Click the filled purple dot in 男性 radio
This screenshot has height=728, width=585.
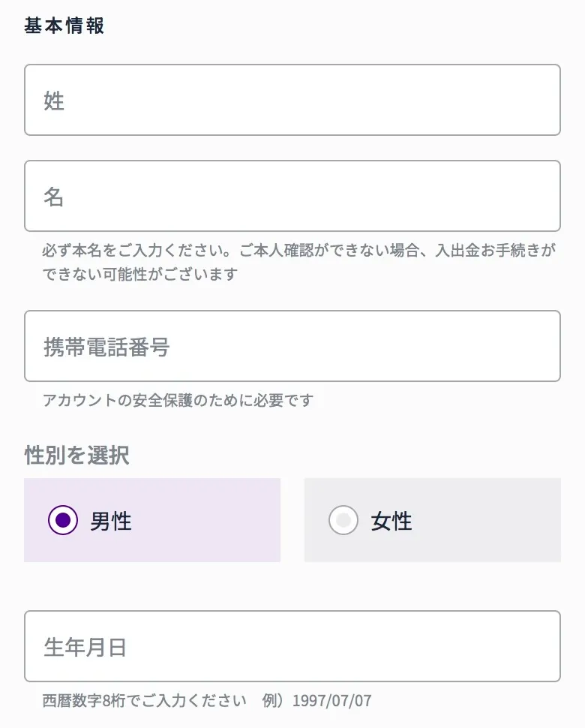point(63,520)
